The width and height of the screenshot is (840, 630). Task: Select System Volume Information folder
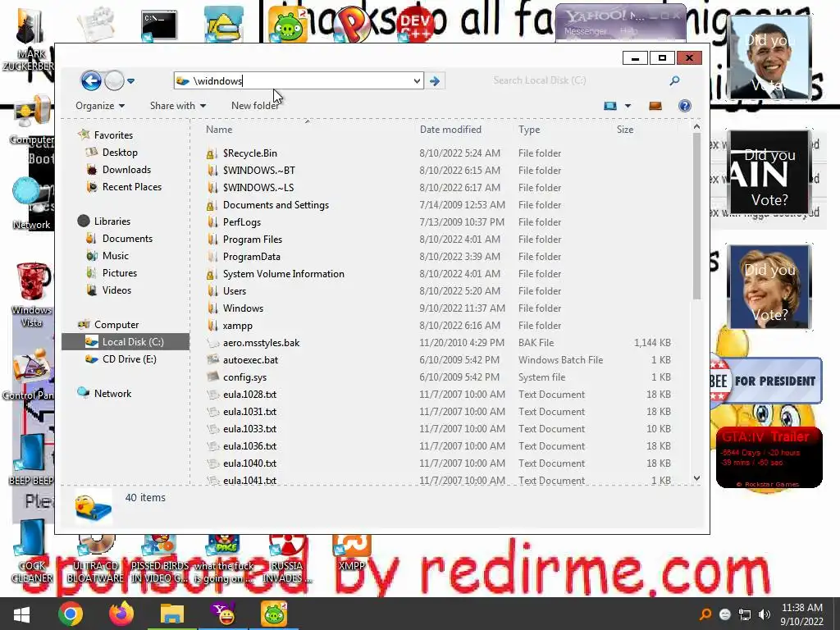283,274
